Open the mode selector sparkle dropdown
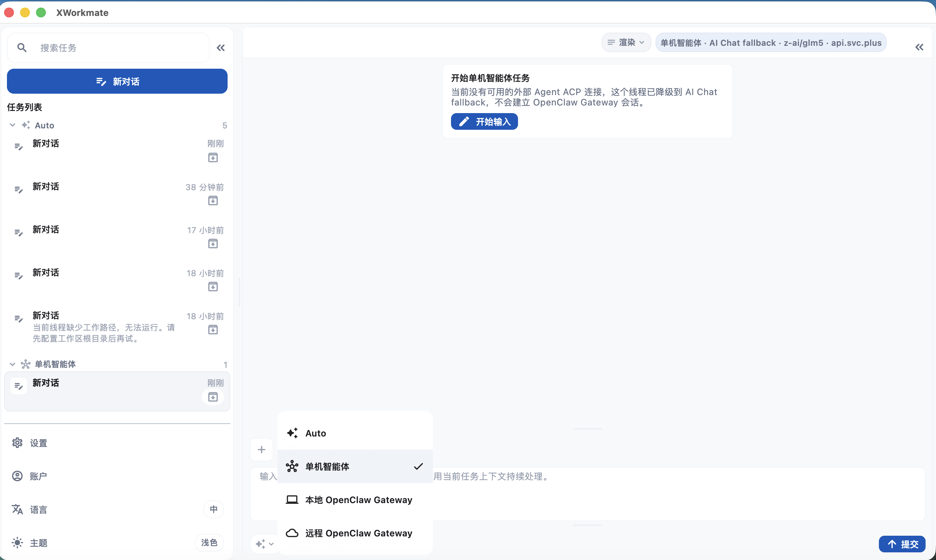Image resolution: width=936 pixels, height=560 pixels. [265, 544]
